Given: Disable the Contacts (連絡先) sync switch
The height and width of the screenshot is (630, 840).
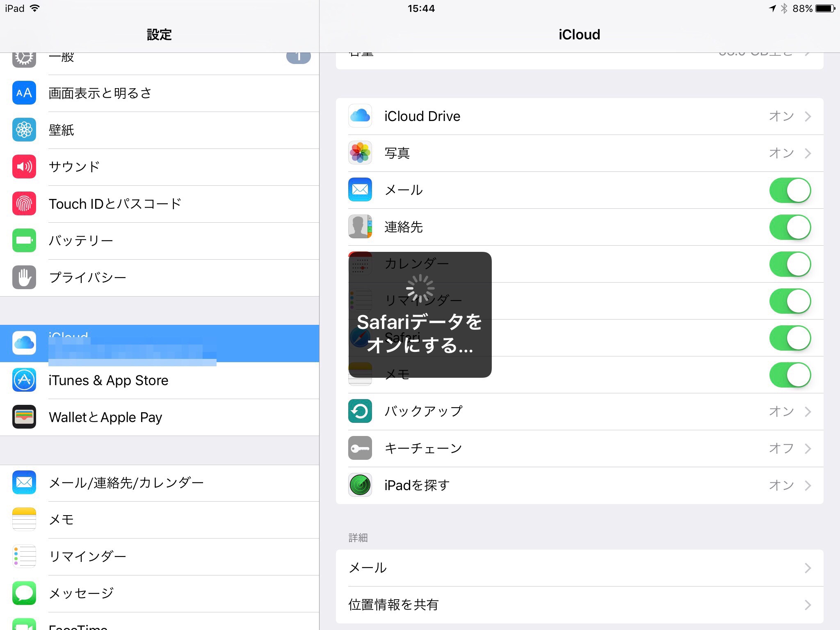Looking at the screenshot, I should click(790, 227).
